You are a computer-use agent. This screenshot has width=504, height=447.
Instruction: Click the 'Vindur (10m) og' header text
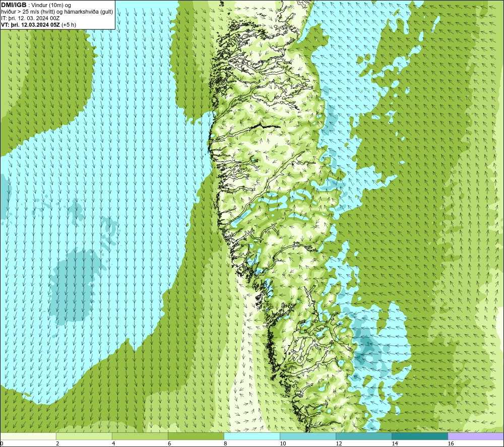pyautogui.click(x=52, y=5)
